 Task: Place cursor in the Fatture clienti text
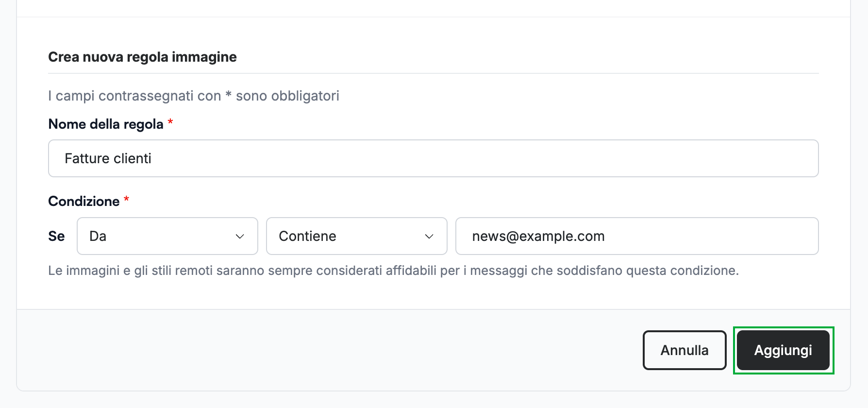[108, 158]
